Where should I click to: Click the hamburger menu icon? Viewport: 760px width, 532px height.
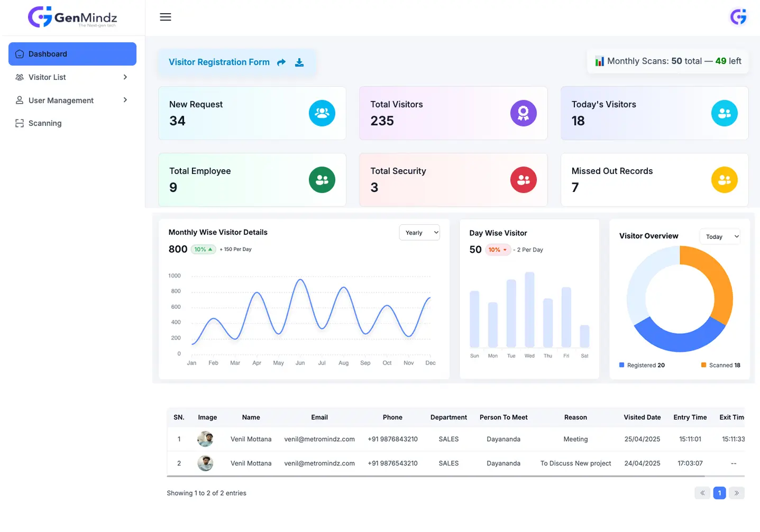pyautogui.click(x=166, y=17)
